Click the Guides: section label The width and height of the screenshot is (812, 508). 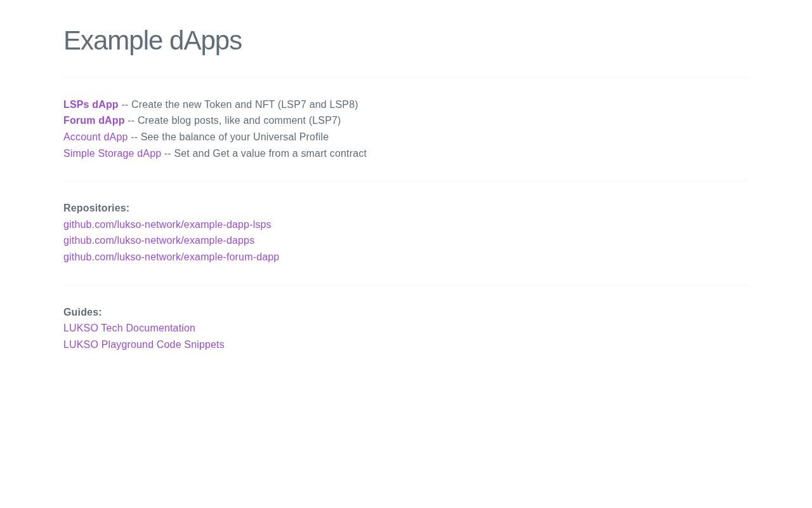click(82, 312)
